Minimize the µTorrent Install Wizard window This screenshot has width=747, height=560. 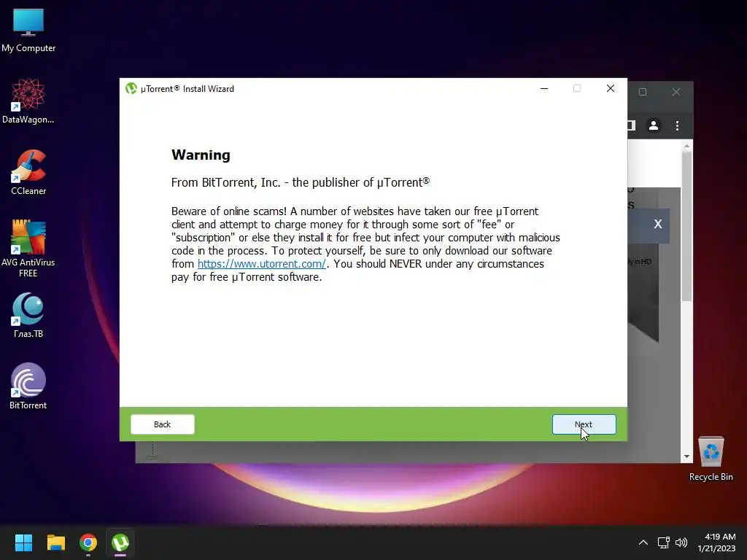click(544, 88)
